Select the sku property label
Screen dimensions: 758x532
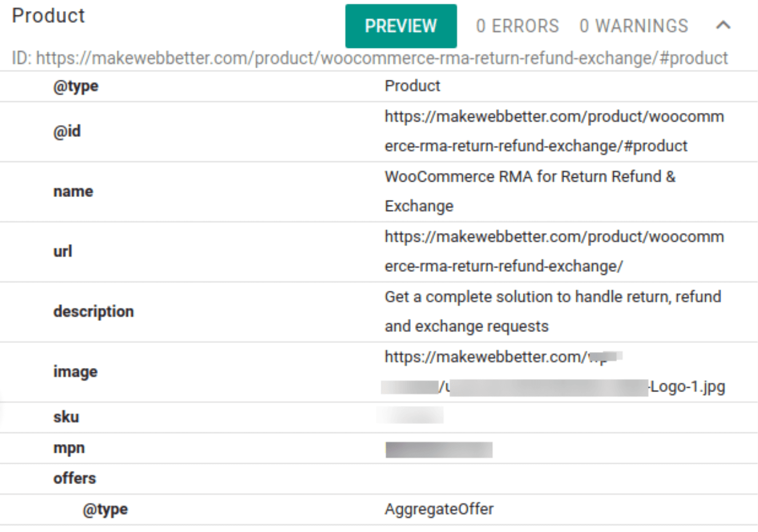pyautogui.click(x=66, y=417)
